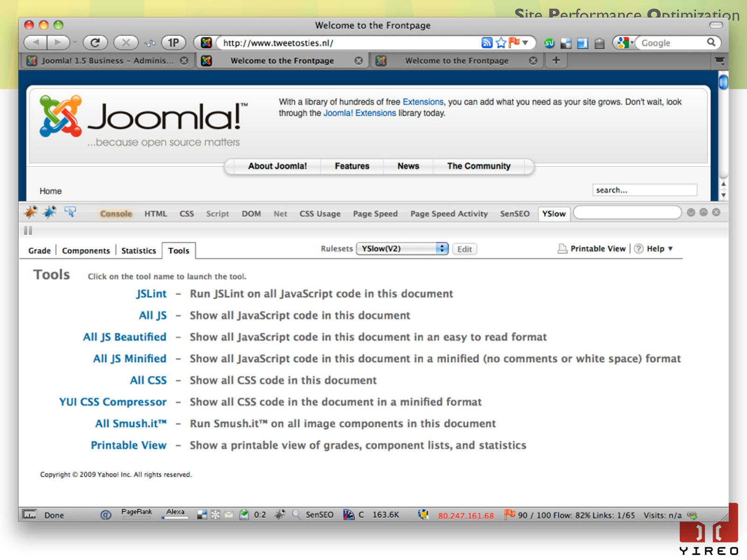747x560 pixels.
Task: Switch to the YSlow Components view
Action: point(86,251)
